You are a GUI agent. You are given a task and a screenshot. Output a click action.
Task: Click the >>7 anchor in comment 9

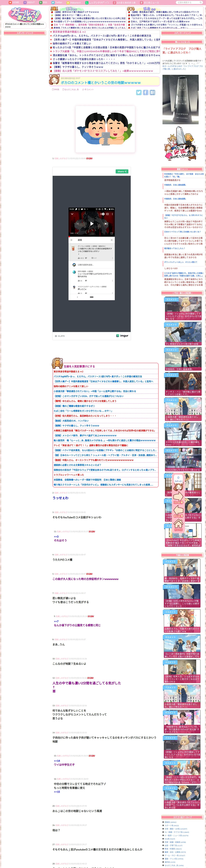(x=56, y=621)
